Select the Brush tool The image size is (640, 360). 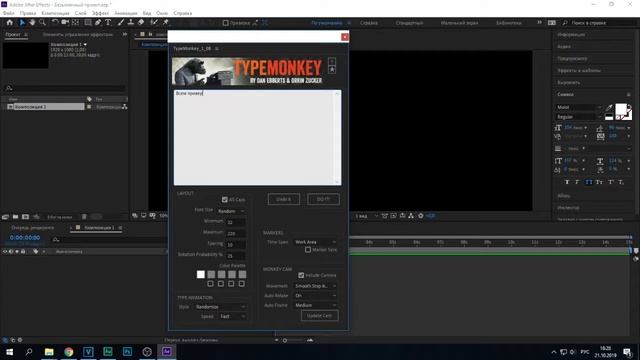(x=120, y=22)
